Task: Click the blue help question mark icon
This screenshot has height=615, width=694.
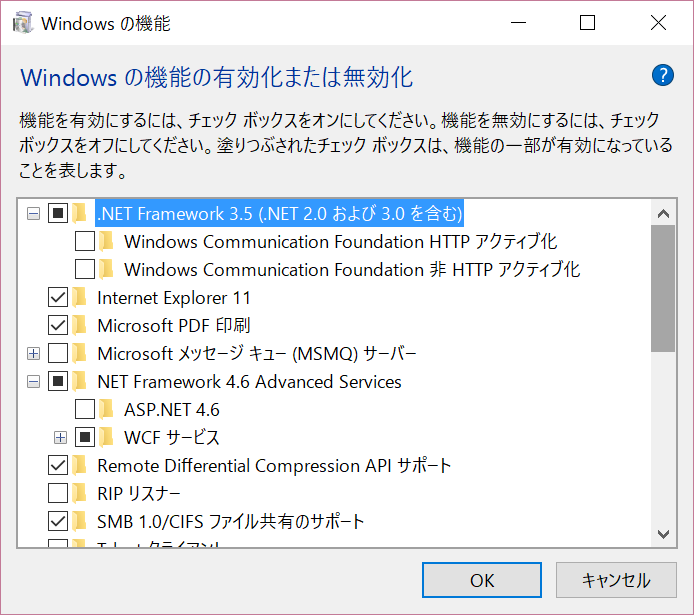Action: [662, 75]
